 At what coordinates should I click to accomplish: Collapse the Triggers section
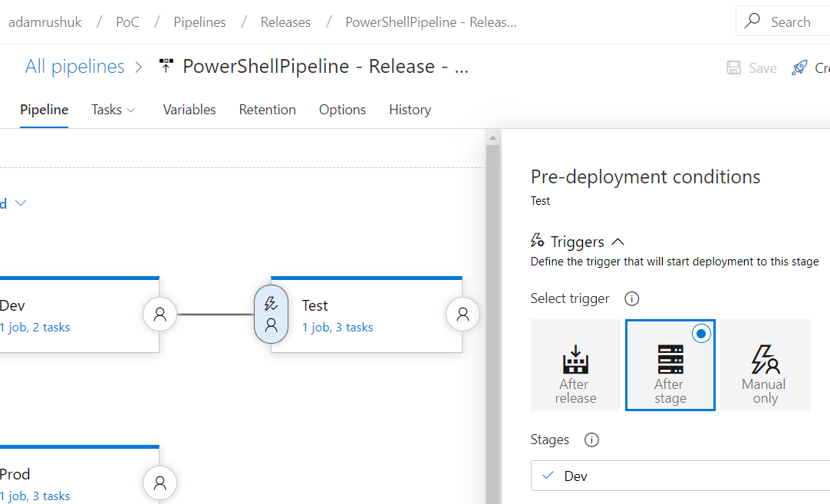[618, 242]
